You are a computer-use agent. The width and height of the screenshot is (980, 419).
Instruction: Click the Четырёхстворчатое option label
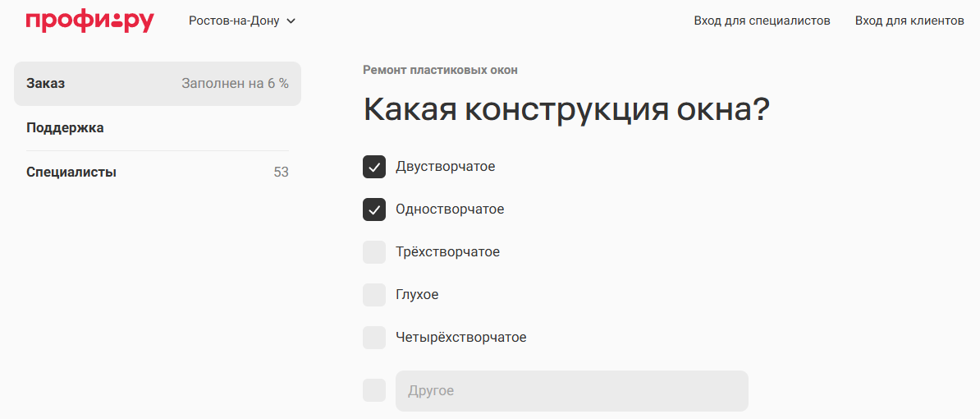click(461, 338)
